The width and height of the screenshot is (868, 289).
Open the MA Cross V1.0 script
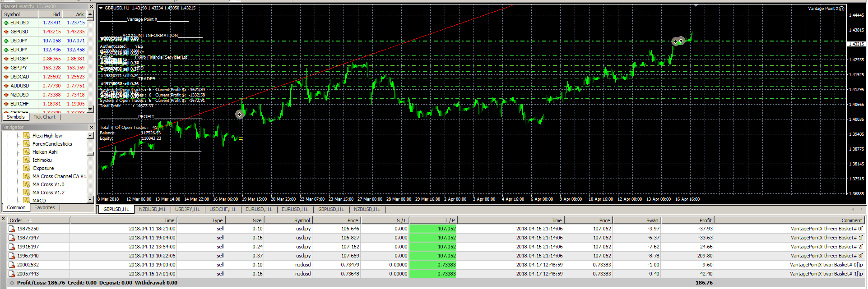pos(48,184)
